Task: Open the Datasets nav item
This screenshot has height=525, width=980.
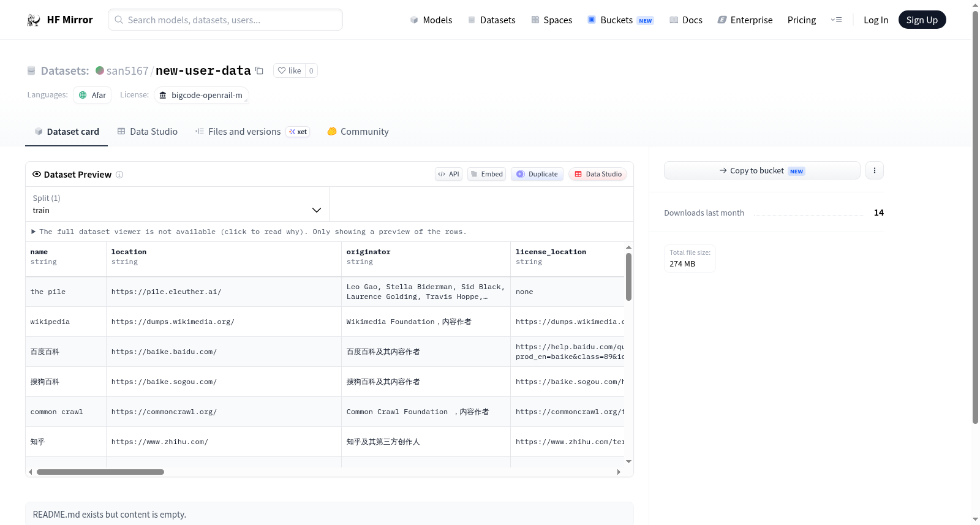Action: click(492, 20)
